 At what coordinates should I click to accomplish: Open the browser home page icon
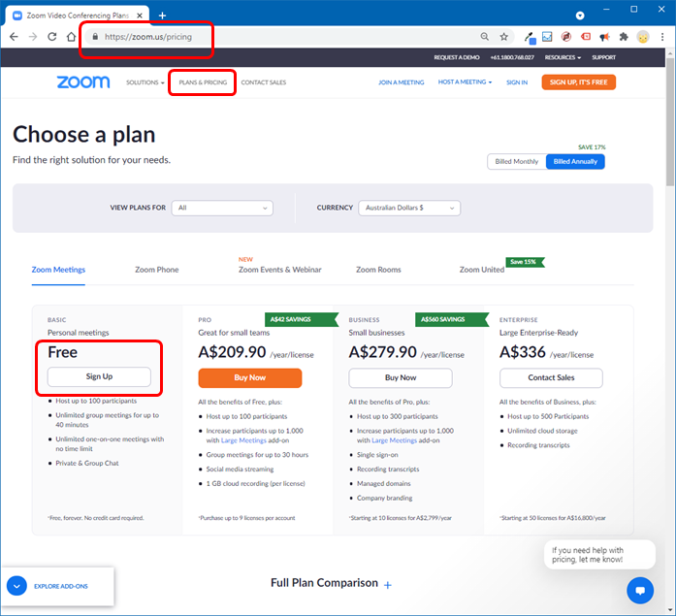click(x=71, y=37)
